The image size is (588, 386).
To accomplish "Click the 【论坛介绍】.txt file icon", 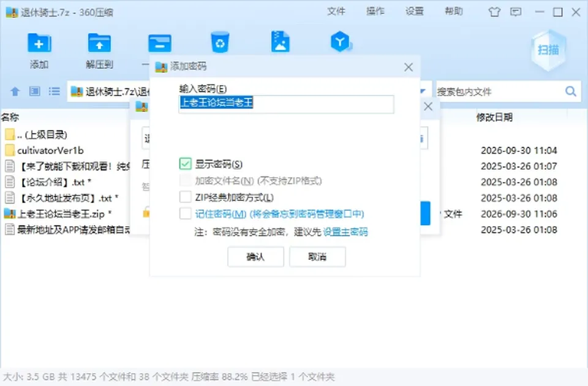I will [x=10, y=182].
